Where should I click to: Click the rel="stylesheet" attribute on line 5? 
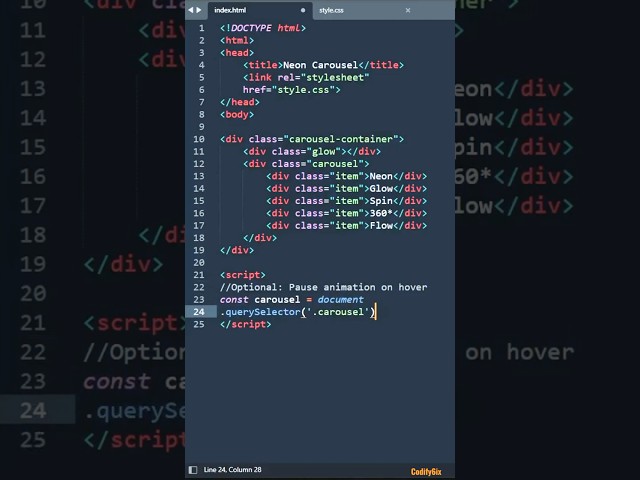323,78
